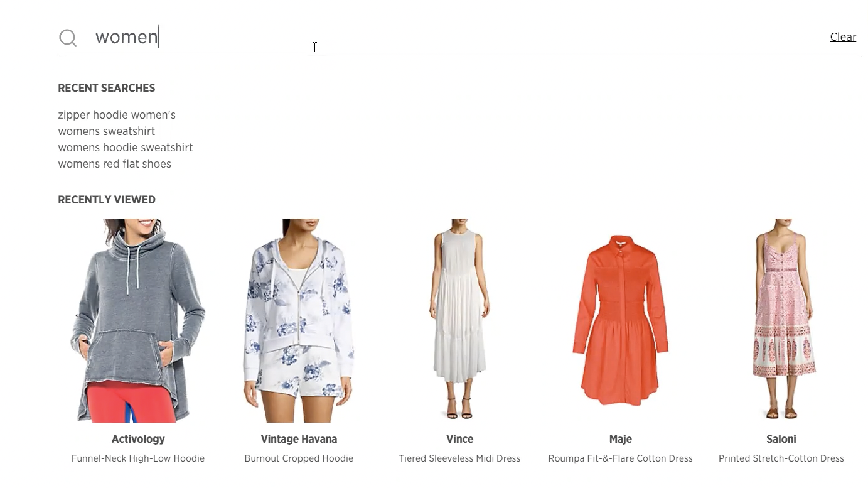This screenshot has width=868, height=488.
Task: View the orange Maje dress image
Action: click(620, 320)
